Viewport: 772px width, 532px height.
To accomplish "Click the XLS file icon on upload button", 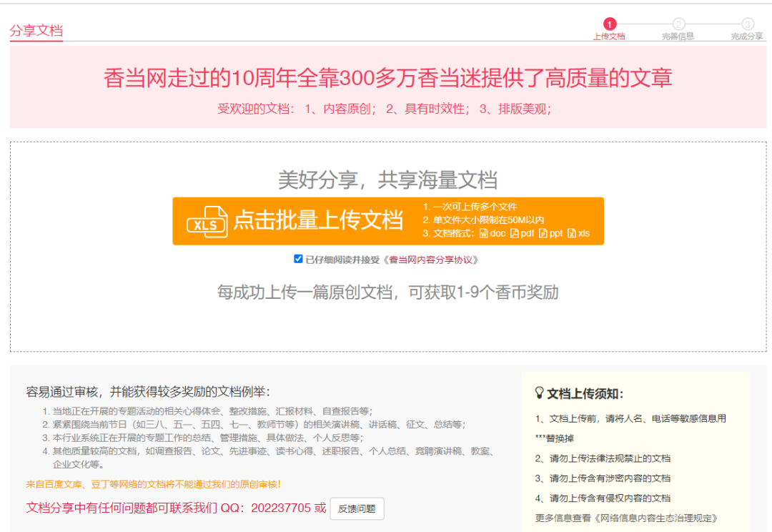I will [207, 222].
